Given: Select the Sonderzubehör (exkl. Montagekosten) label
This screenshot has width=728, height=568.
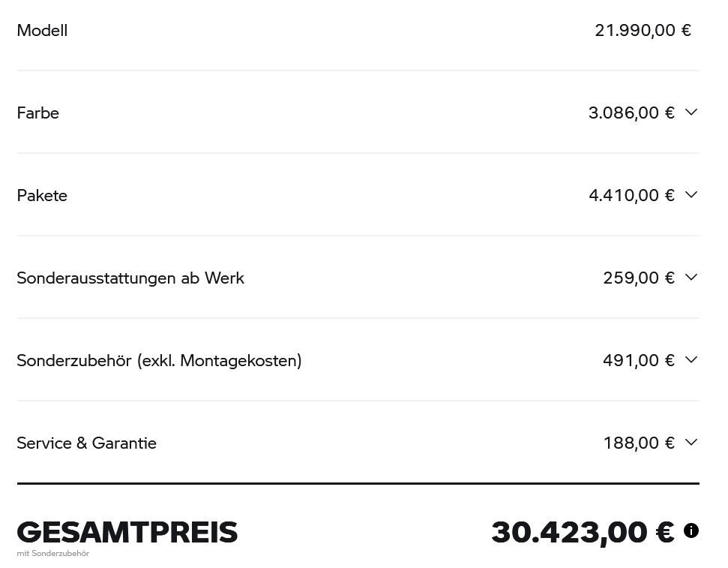Looking at the screenshot, I should pos(159,361).
